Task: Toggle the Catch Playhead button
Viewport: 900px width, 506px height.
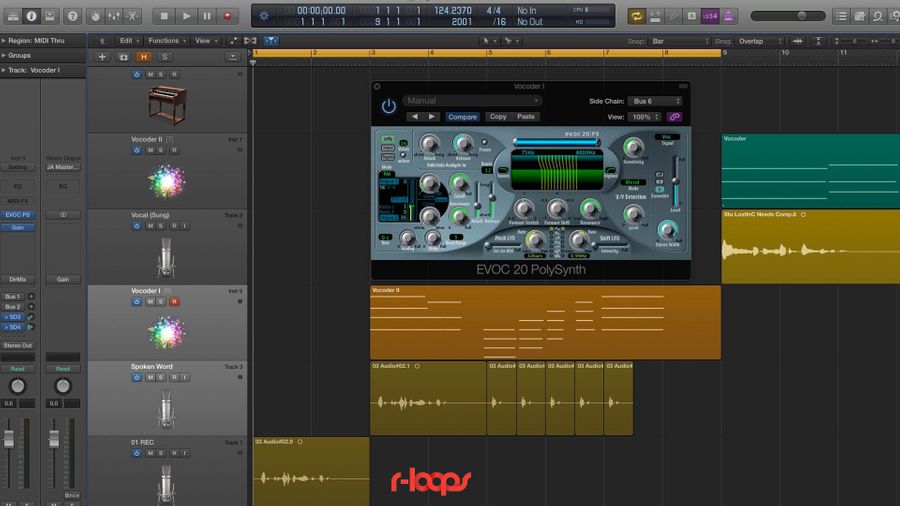Action: 271,41
